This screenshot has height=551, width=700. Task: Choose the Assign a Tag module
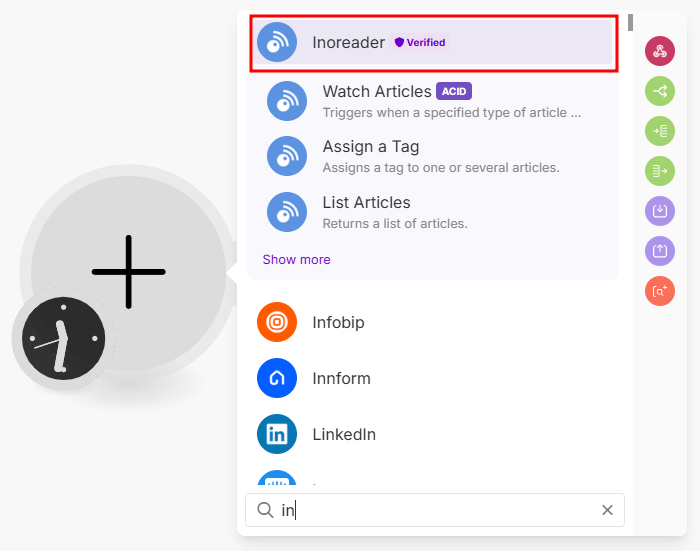click(432, 156)
